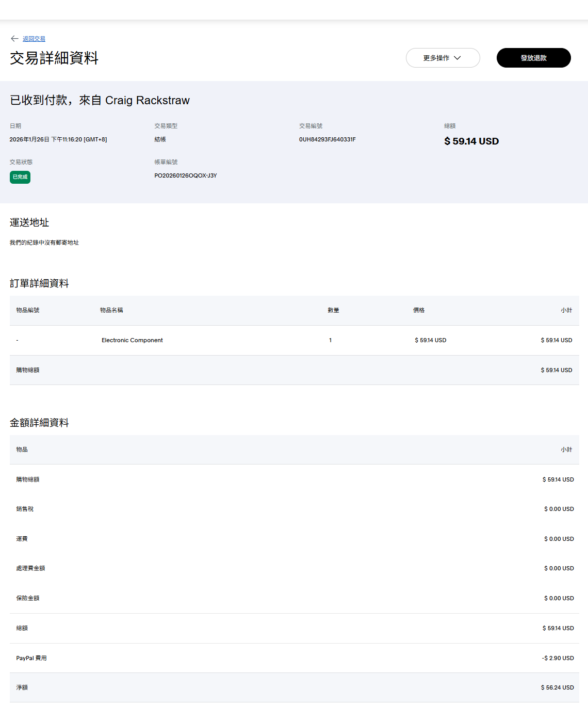Click the -$2.90 USD fee amount
The image size is (588, 721).
(558, 658)
